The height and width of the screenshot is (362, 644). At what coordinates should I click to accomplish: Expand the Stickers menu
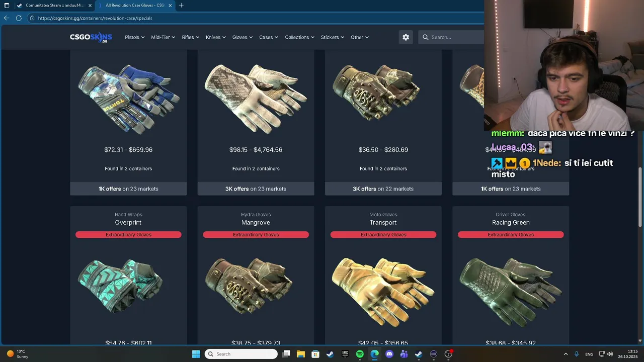coord(333,37)
